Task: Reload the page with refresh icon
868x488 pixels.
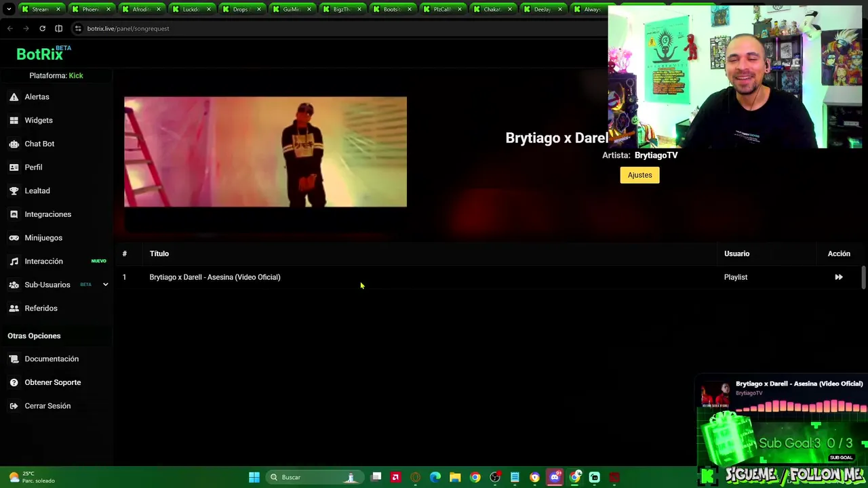Action: coord(42,28)
